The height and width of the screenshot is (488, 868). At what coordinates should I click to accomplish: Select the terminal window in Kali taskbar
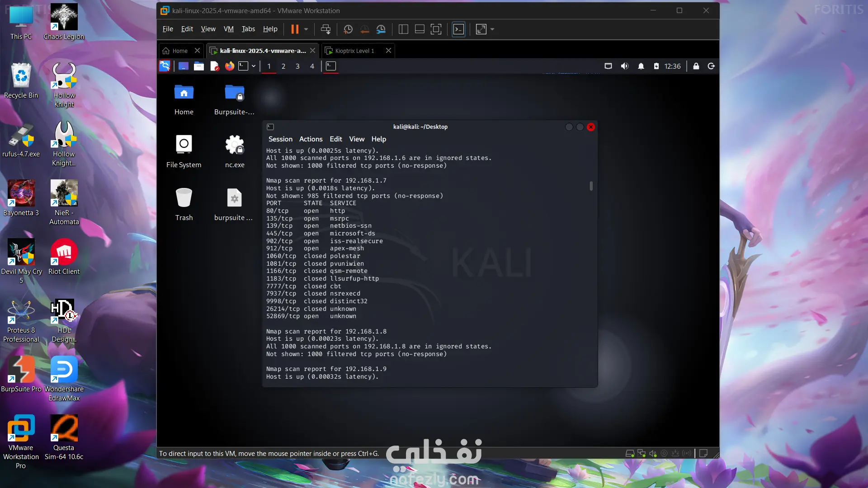331,66
